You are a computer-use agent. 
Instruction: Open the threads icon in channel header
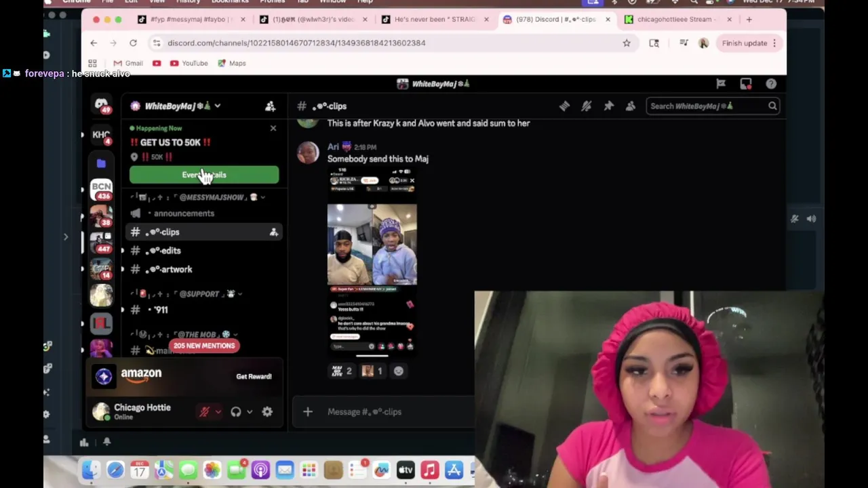coord(564,106)
